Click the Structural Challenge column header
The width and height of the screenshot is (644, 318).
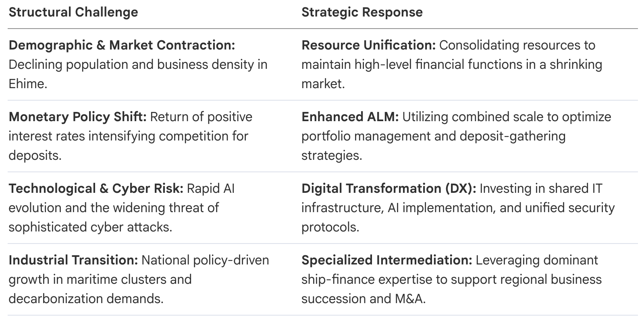point(73,12)
